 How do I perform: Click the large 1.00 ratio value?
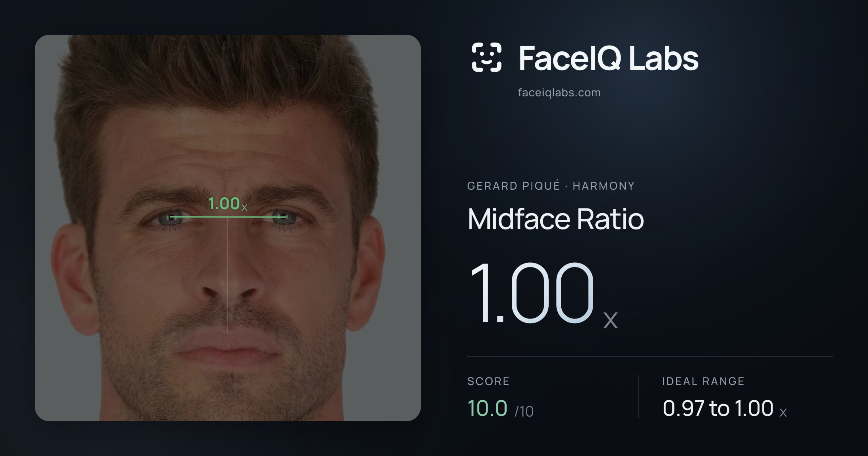532,293
